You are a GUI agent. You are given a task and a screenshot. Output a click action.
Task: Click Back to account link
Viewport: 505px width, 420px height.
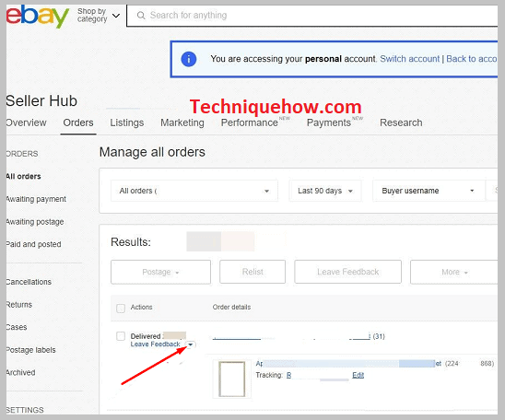(472, 59)
